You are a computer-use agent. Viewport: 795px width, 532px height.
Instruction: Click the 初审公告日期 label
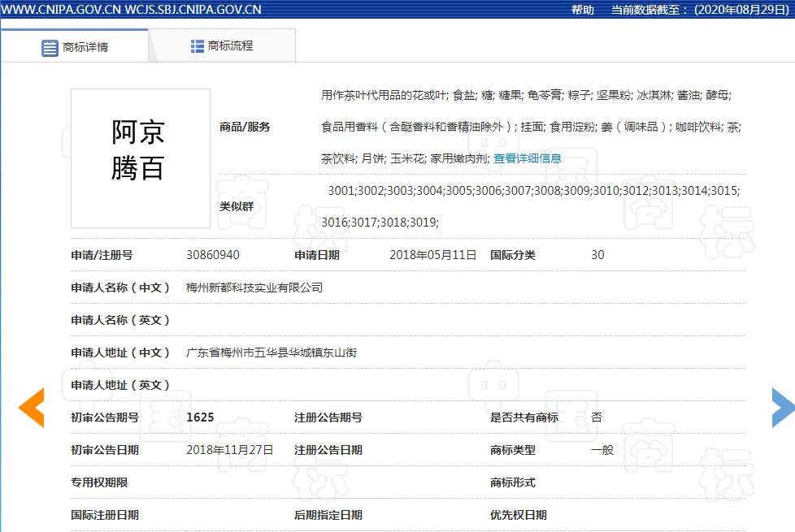click(105, 450)
